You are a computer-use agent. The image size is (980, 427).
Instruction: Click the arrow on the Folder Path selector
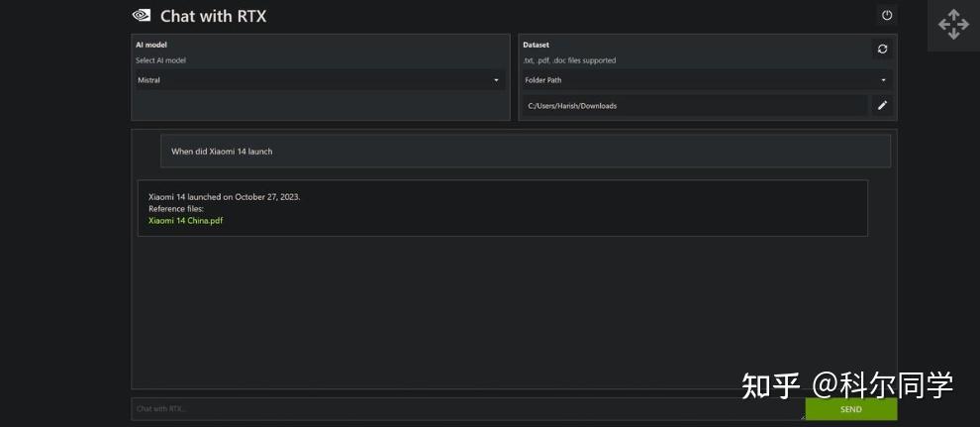pos(883,80)
